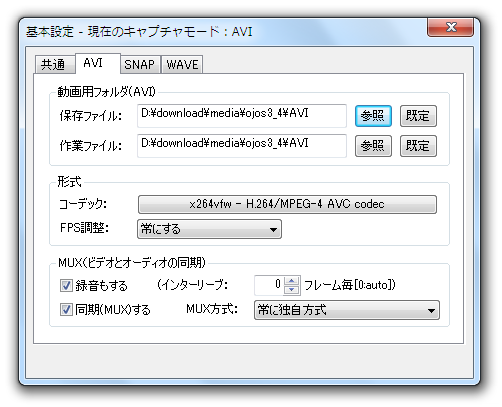This screenshot has width=502, height=407.
Task: Click 参照 button for 保存ファイル
Action: pyautogui.click(x=373, y=116)
